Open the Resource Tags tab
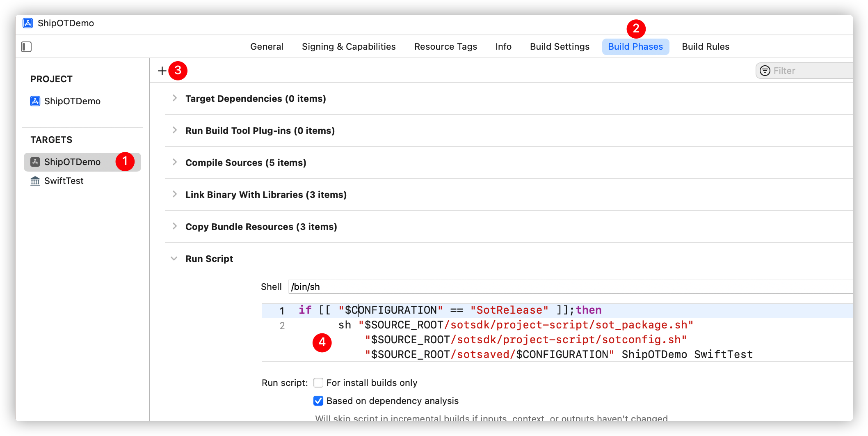Image resolution: width=868 pixels, height=436 pixels. [x=445, y=47]
